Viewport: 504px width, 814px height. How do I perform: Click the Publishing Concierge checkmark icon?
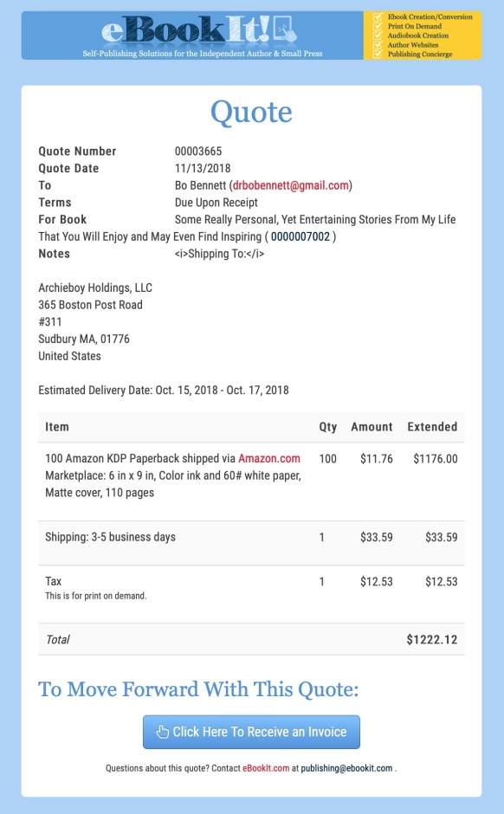tap(378, 54)
